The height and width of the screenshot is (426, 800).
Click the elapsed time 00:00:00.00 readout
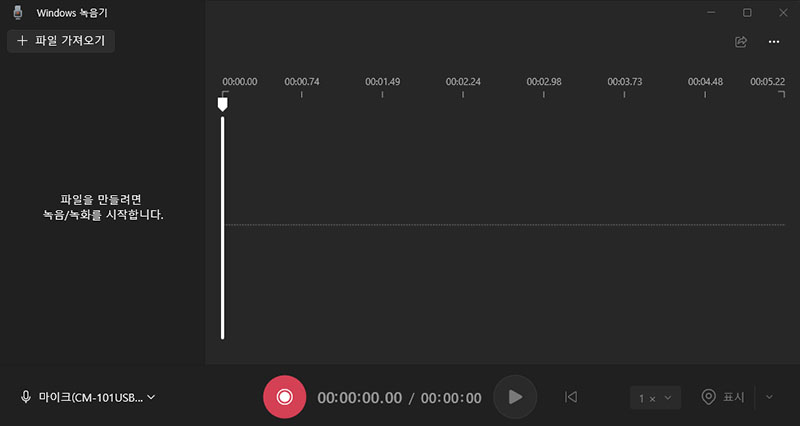[360, 398]
